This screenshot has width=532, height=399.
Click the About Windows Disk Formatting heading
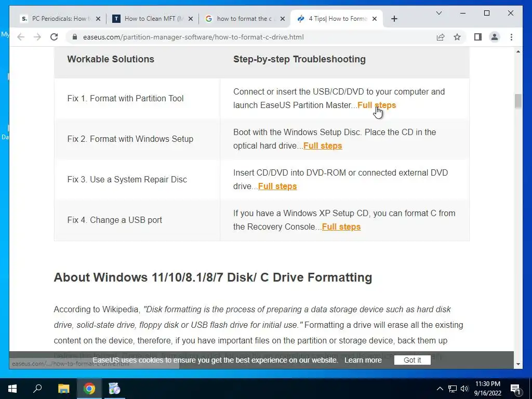coord(212,277)
